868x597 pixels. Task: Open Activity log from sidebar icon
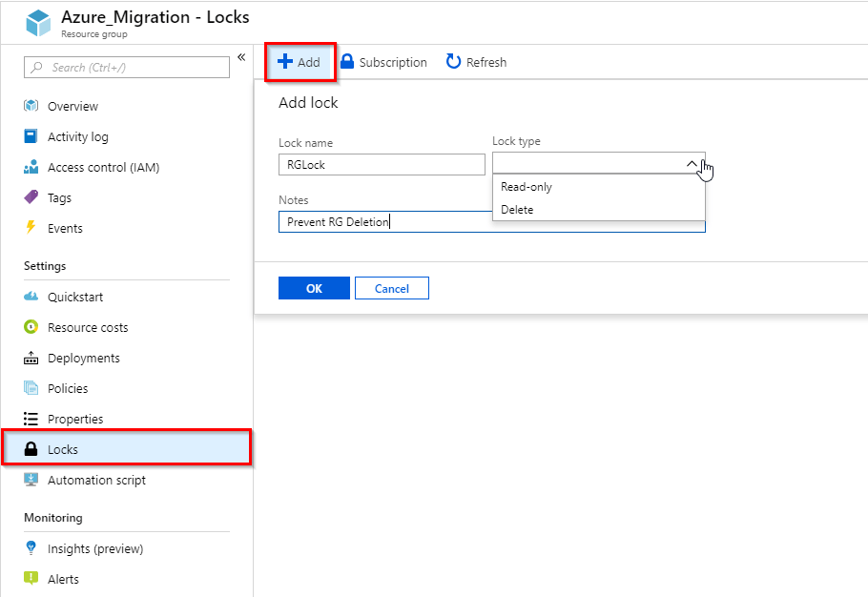pos(31,136)
